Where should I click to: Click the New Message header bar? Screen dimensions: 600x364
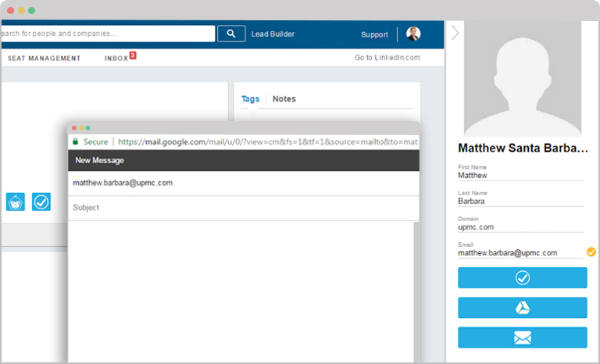pos(244,160)
